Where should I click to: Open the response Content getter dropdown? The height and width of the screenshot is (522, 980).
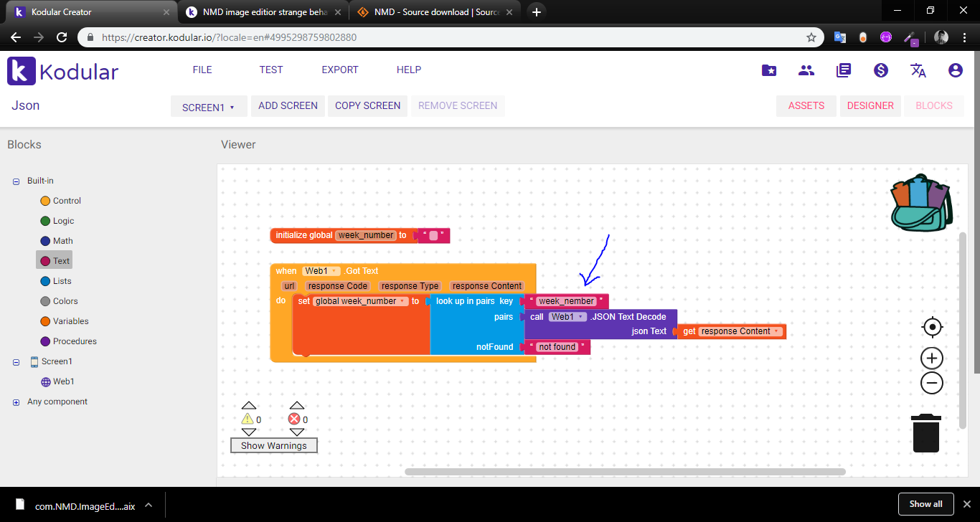pos(741,331)
